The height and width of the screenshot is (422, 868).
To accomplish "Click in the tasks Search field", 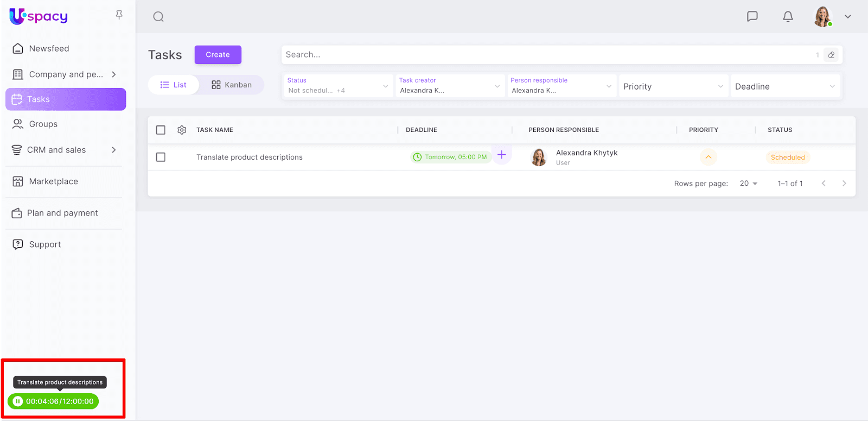I will (x=542, y=55).
